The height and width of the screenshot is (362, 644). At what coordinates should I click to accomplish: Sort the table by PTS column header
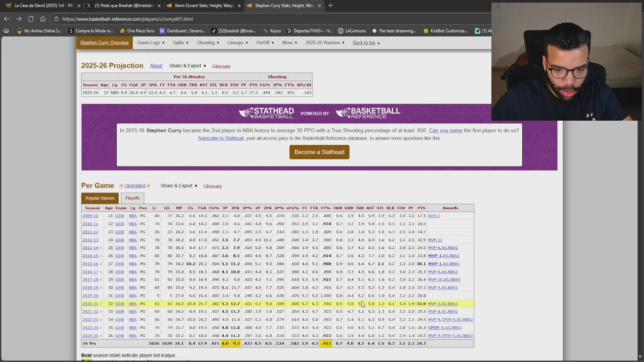coord(421,208)
